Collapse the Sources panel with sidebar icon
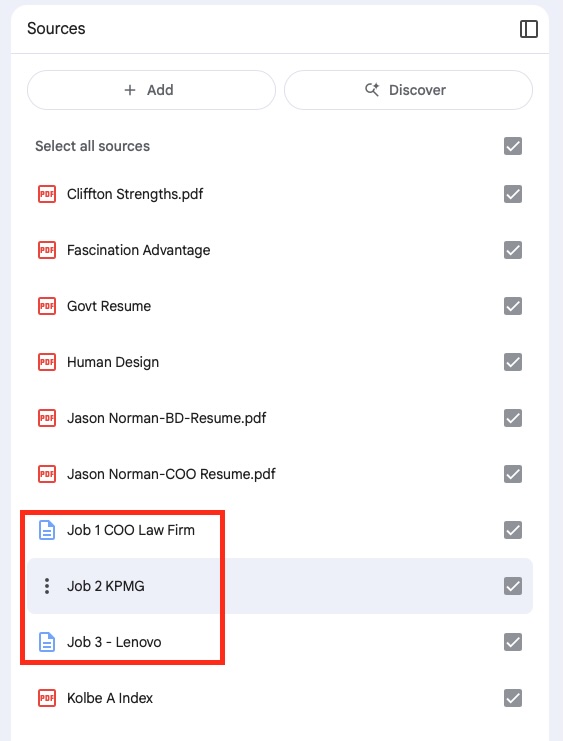 pyautogui.click(x=528, y=29)
